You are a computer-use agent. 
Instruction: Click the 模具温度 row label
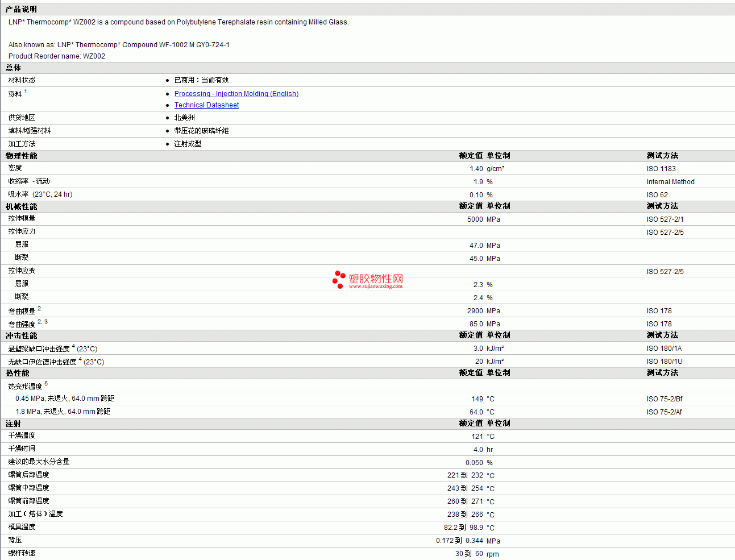coord(22,527)
